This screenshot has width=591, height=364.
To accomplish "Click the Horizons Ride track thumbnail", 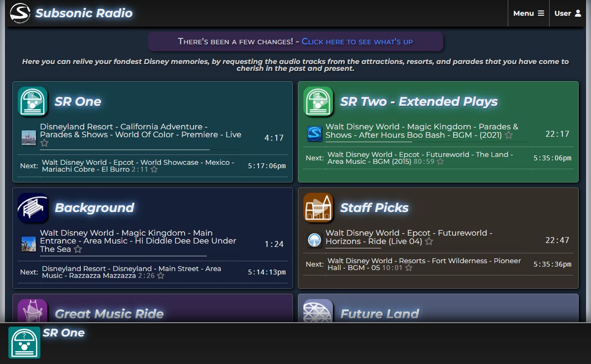I will point(315,240).
